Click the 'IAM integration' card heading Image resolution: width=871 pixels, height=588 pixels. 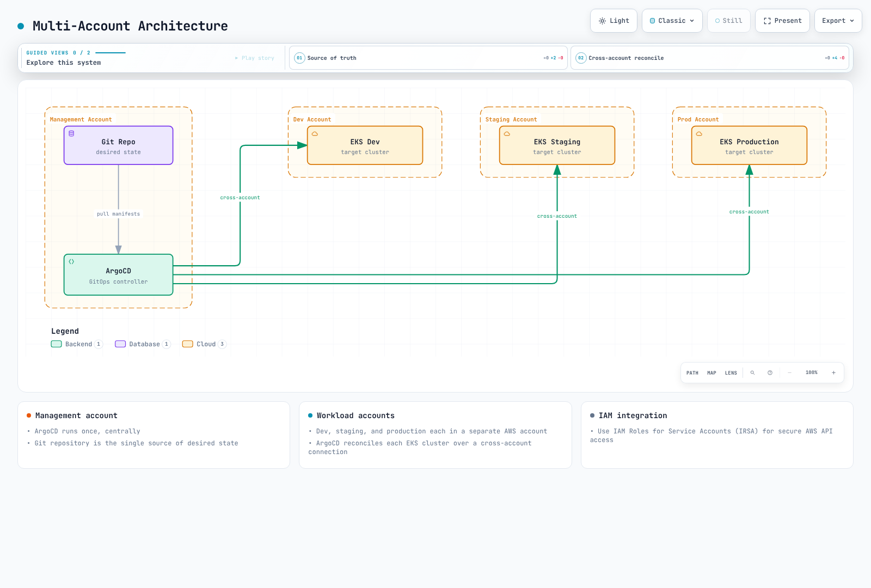coord(633,416)
